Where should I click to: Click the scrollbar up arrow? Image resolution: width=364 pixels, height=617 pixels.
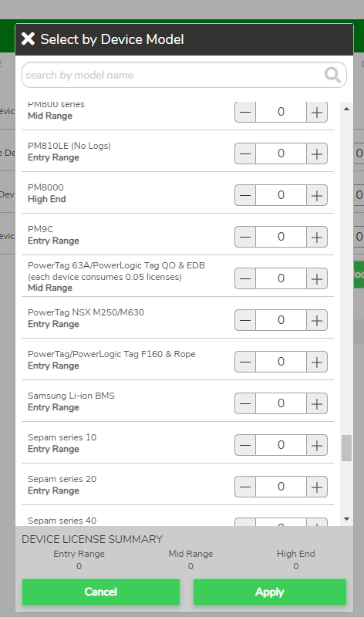346,109
